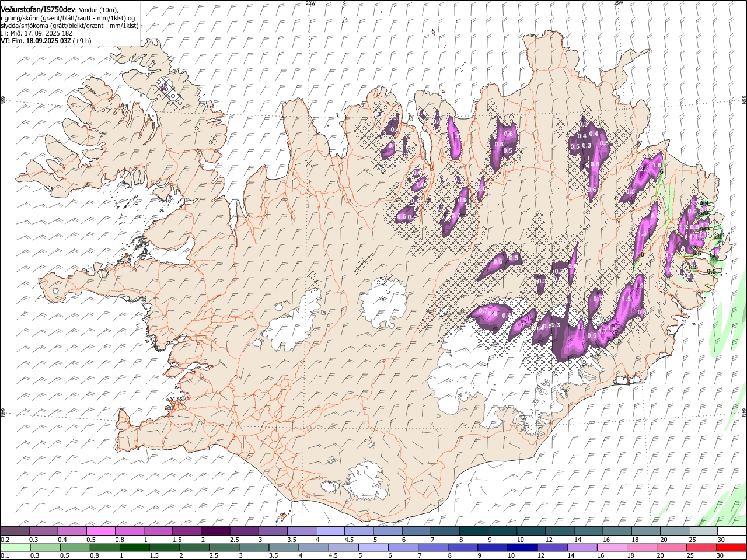Image resolution: width=747 pixels, height=560 pixels.
Task: Click the blue 8 swatch in lower legend row
Action: point(463,547)
